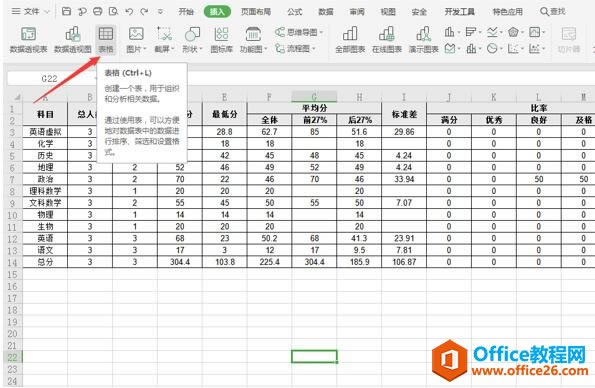Expand the 形状 shapes dropdown
595x388 pixels.
pos(192,39)
